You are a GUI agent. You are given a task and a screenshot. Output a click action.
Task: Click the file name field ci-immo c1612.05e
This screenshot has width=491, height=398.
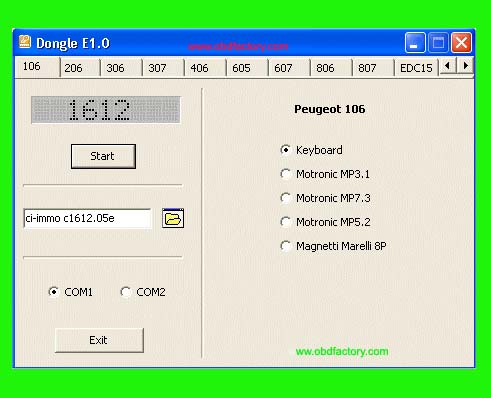point(87,218)
